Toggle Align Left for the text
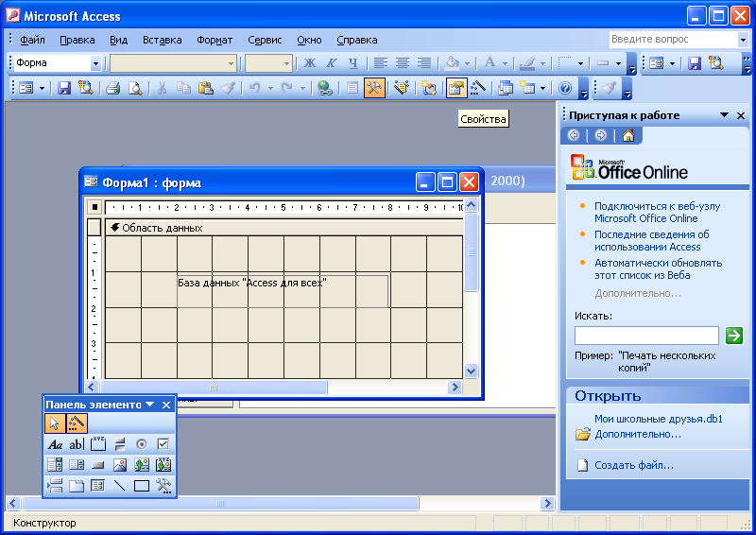Viewport: 756px width, 535px height. [381, 62]
